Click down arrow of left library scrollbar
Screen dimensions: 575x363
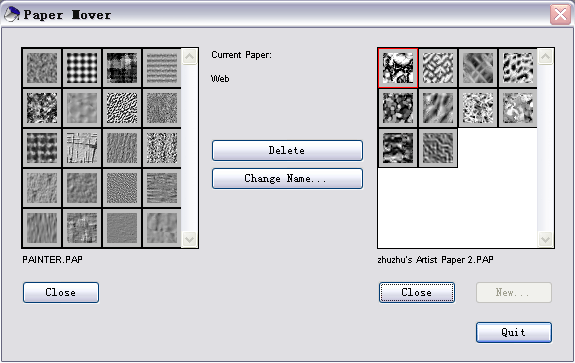[190, 240]
